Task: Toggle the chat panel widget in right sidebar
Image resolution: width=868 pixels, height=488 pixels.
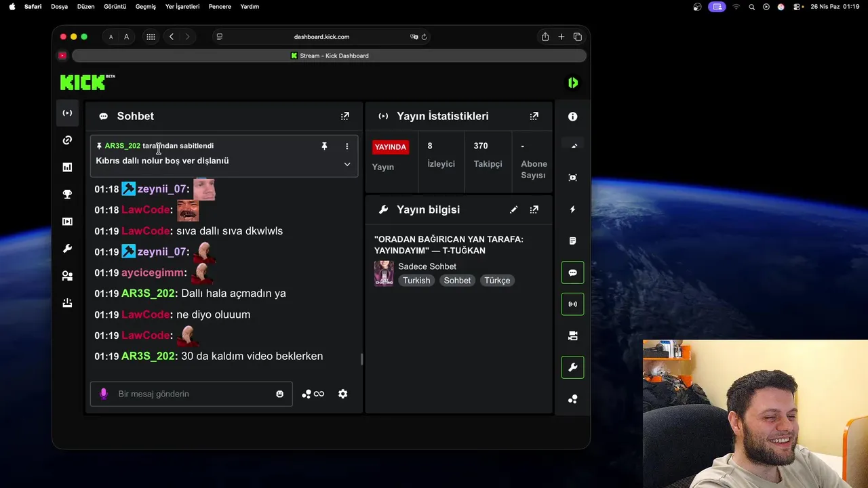Action: tap(572, 272)
